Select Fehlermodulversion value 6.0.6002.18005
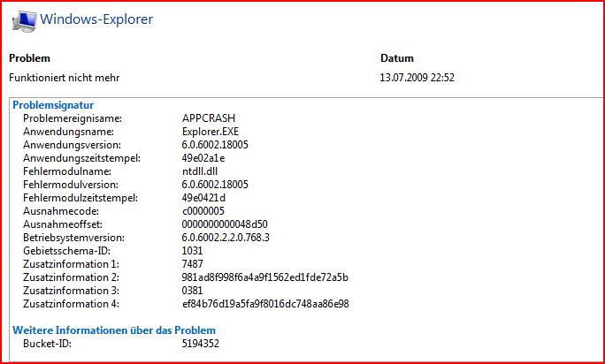The image size is (605, 364). pos(215,185)
